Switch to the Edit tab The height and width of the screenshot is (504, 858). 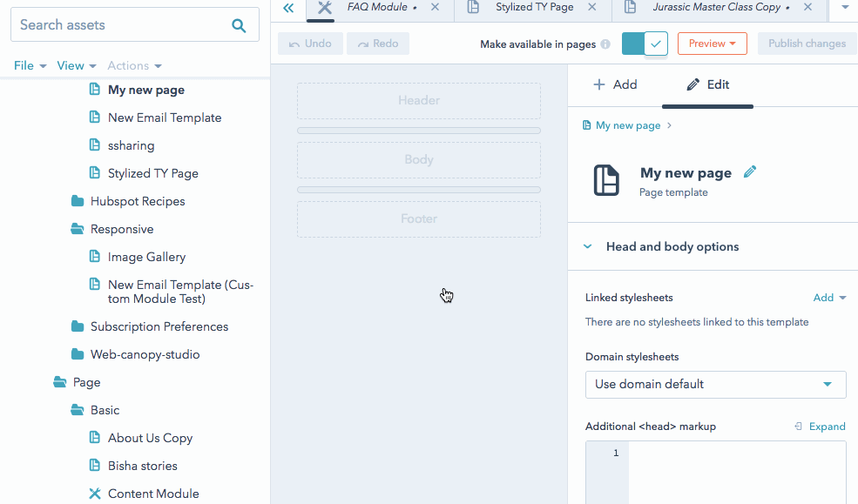[707, 84]
